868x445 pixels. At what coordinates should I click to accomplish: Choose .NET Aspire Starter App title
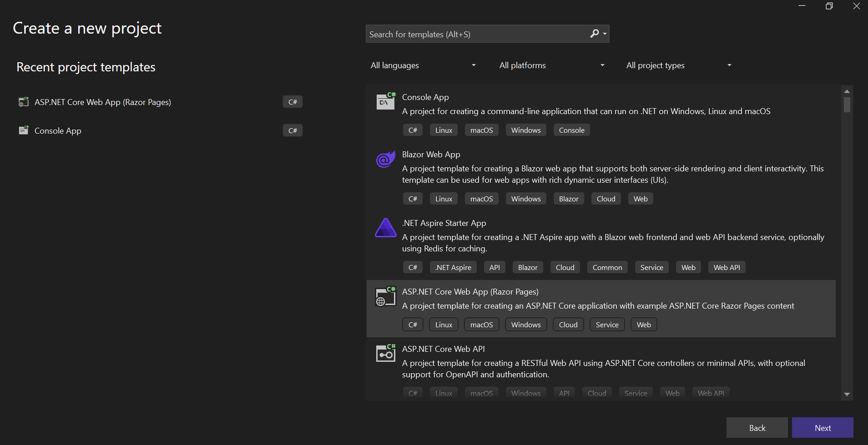[x=444, y=223]
